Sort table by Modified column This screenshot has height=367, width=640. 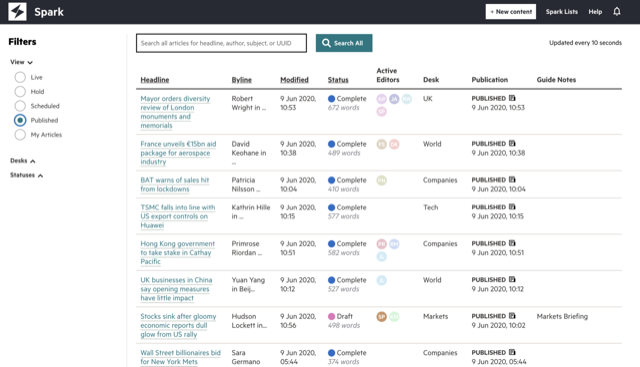[x=294, y=80]
